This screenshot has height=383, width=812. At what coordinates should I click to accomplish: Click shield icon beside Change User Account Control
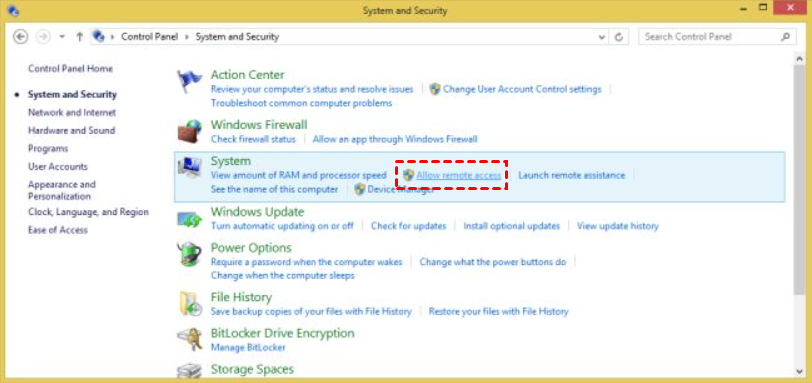point(435,89)
